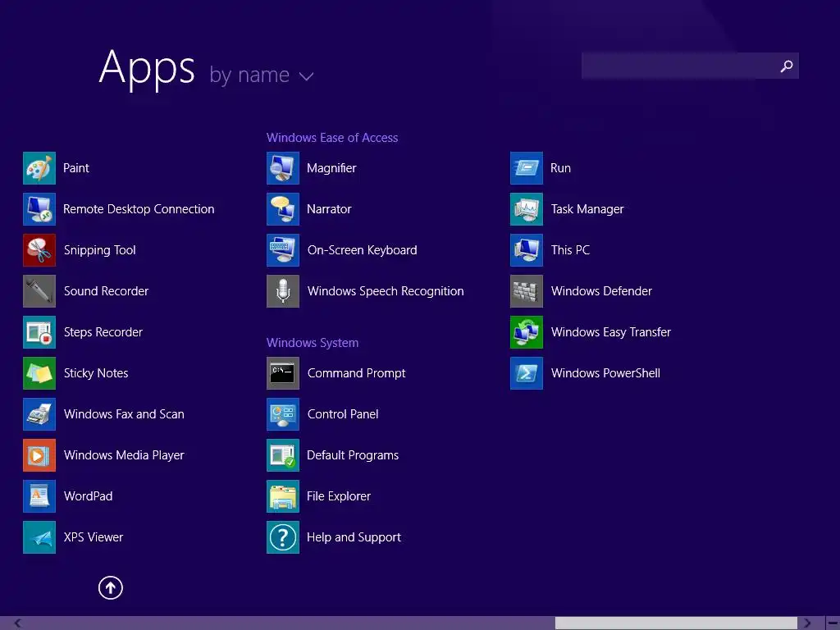Click the 'Windows Fax and Scan' label

pyautogui.click(x=124, y=414)
